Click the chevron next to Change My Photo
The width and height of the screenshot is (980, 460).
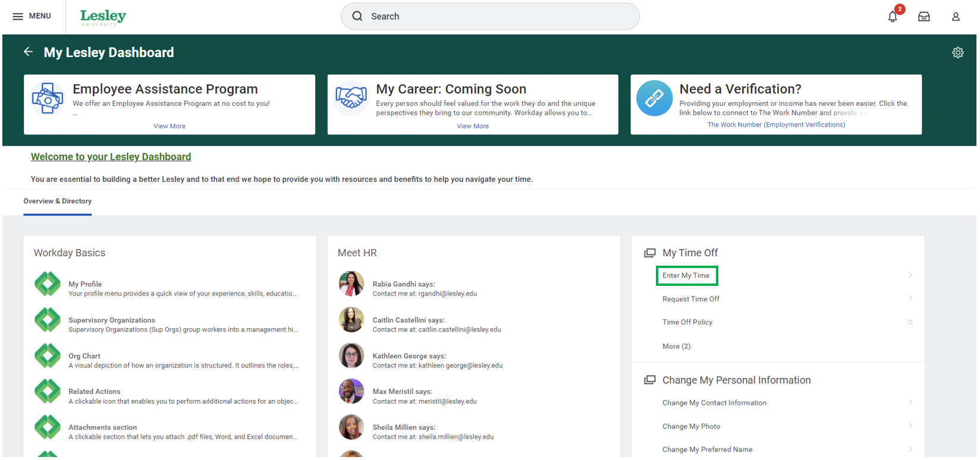910,426
